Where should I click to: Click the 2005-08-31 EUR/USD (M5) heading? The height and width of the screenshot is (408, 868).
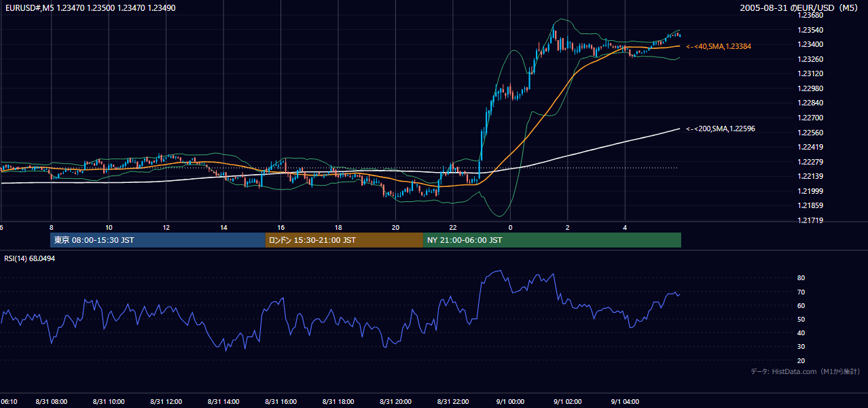click(799, 7)
